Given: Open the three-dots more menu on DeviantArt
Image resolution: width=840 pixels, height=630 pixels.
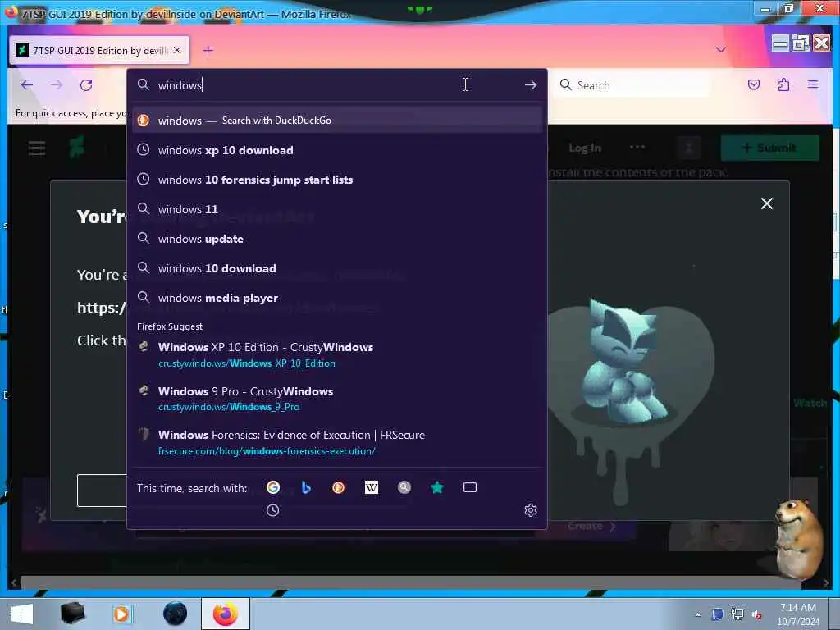Looking at the screenshot, I should tap(637, 147).
